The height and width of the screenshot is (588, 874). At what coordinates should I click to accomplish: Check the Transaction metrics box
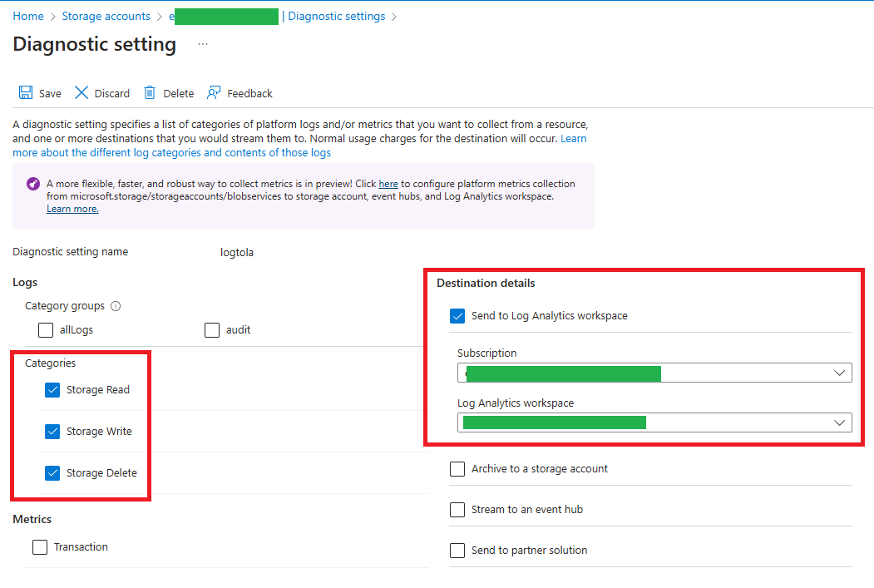(40, 547)
